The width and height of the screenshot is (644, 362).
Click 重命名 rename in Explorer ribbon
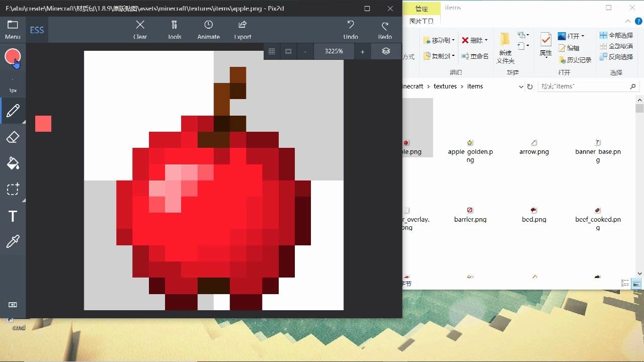tap(475, 56)
